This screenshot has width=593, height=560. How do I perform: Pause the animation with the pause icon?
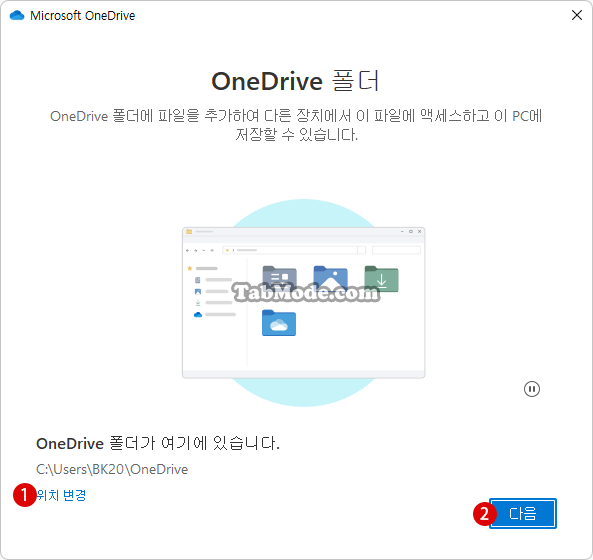pyautogui.click(x=532, y=389)
